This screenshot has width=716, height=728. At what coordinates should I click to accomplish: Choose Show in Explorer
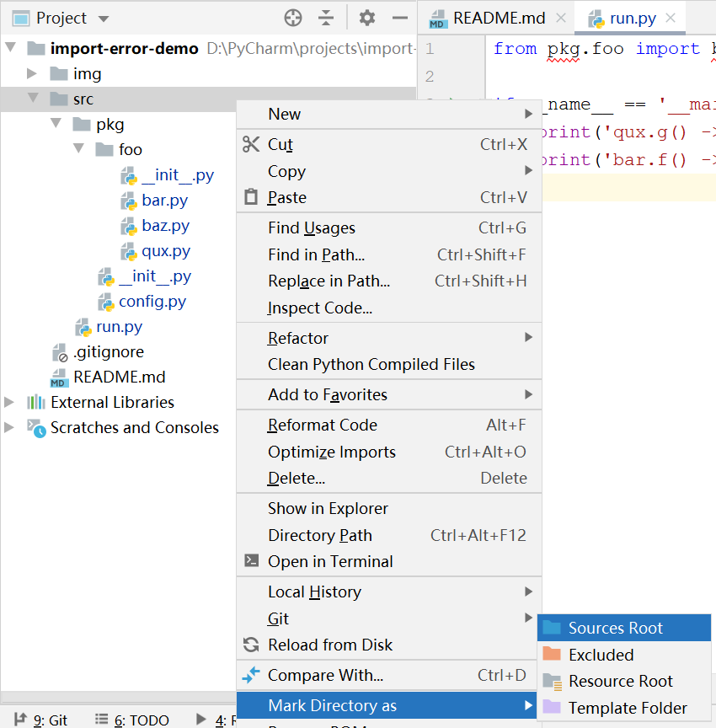point(389,508)
